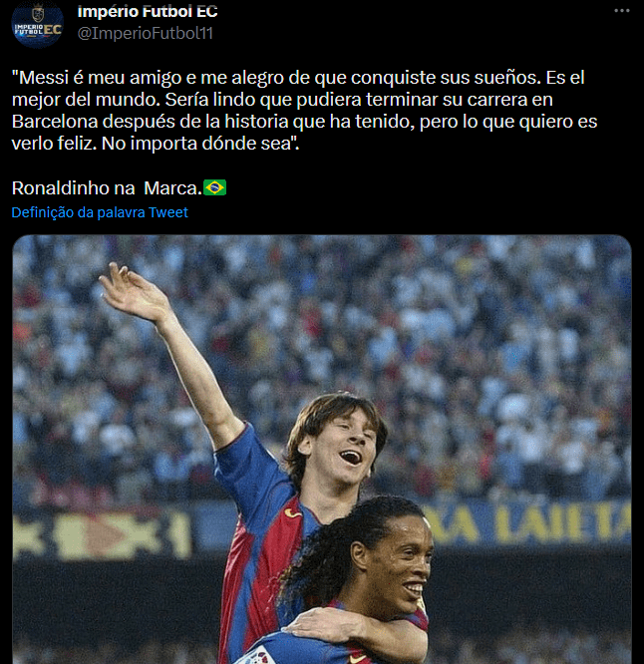Click the Império Futbol EC profile avatar
Image resolution: width=644 pixels, height=664 pixels.
[37, 23]
